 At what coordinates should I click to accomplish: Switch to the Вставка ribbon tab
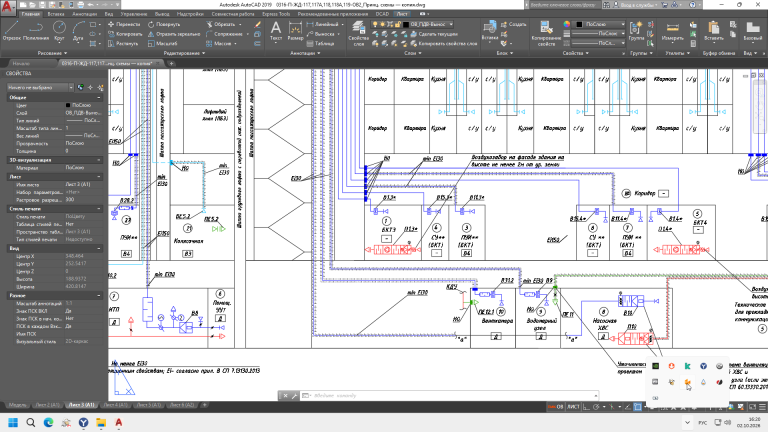[56, 14]
